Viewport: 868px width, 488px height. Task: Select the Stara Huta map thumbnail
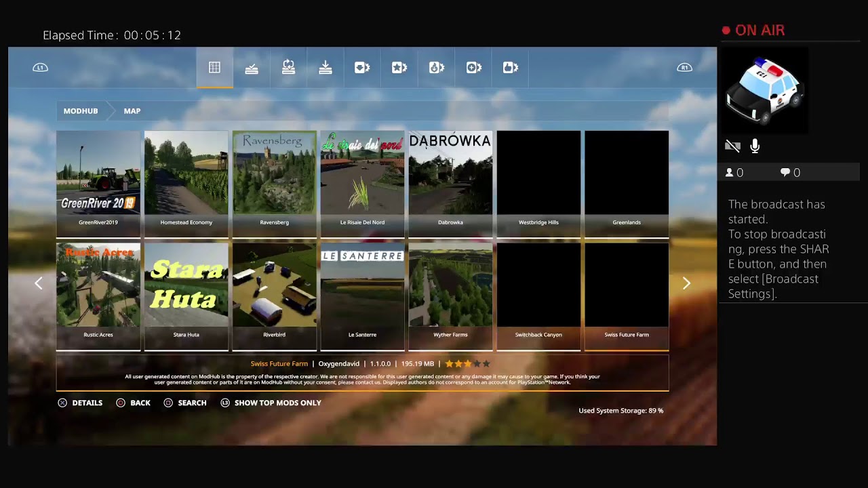point(186,285)
